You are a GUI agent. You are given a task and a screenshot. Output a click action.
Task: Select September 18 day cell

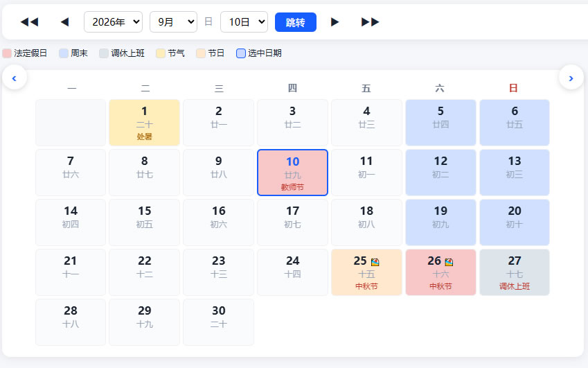(366, 222)
